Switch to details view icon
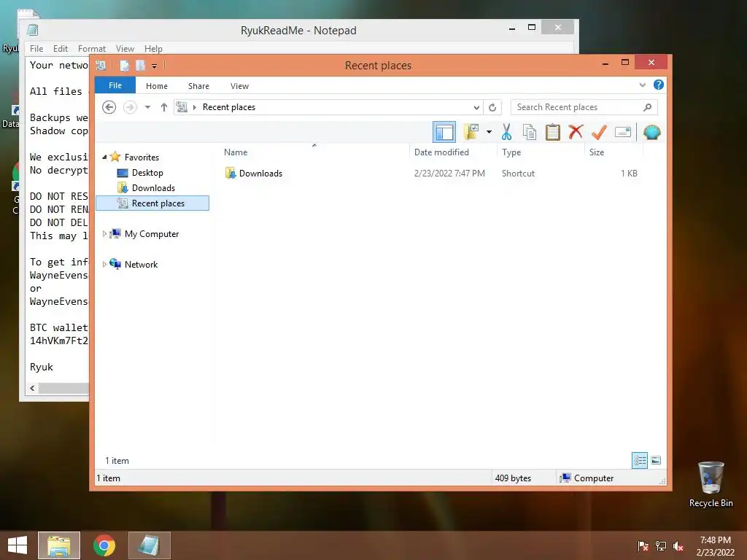 click(x=640, y=460)
